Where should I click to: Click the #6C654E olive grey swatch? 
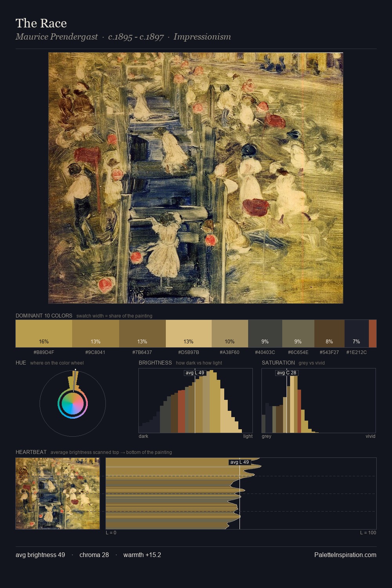[298, 334]
